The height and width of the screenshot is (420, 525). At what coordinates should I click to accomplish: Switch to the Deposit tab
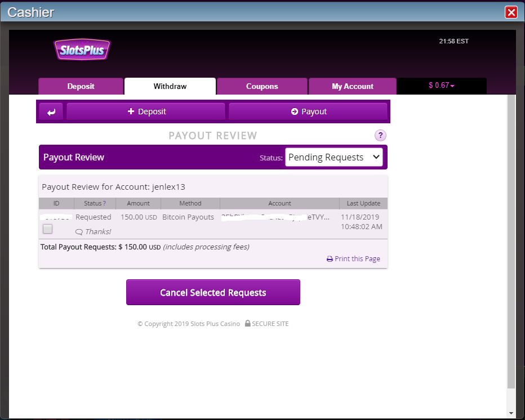pos(81,86)
